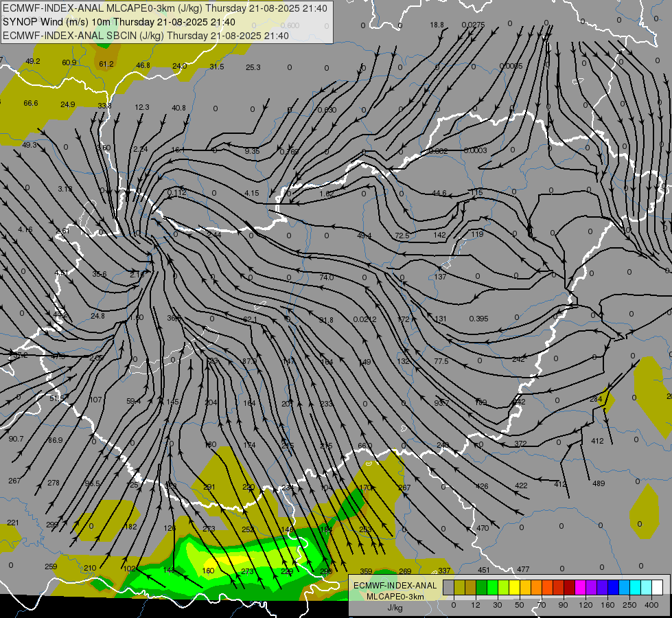Click the ECMWF-INDEX-ANAL SBCIN title line
This screenshot has height=618, width=672.
tap(146, 36)
